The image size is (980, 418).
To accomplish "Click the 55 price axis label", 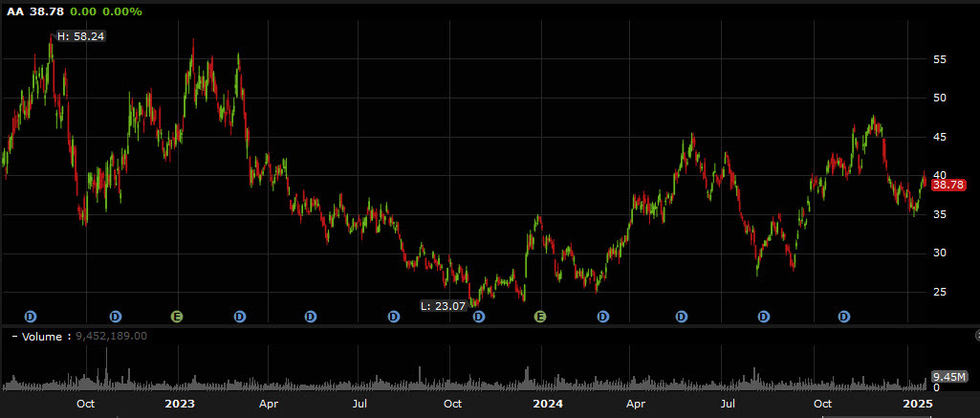I will (x=941, y=59).
